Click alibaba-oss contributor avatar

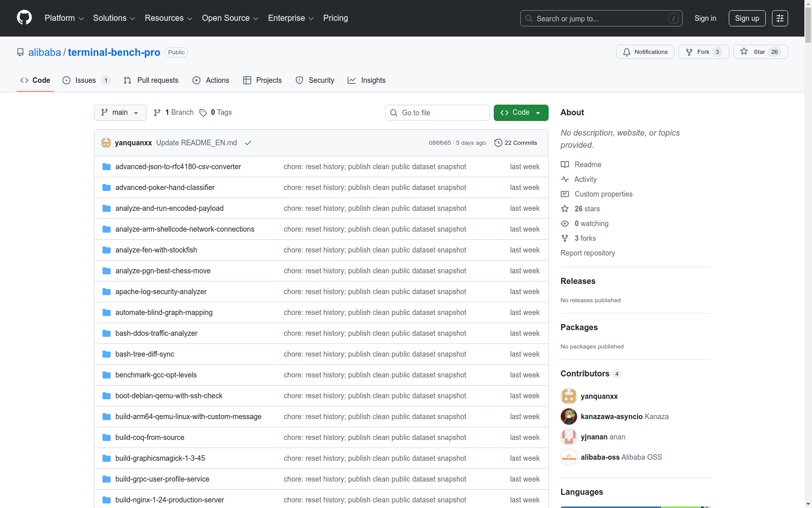pos(569,457)
